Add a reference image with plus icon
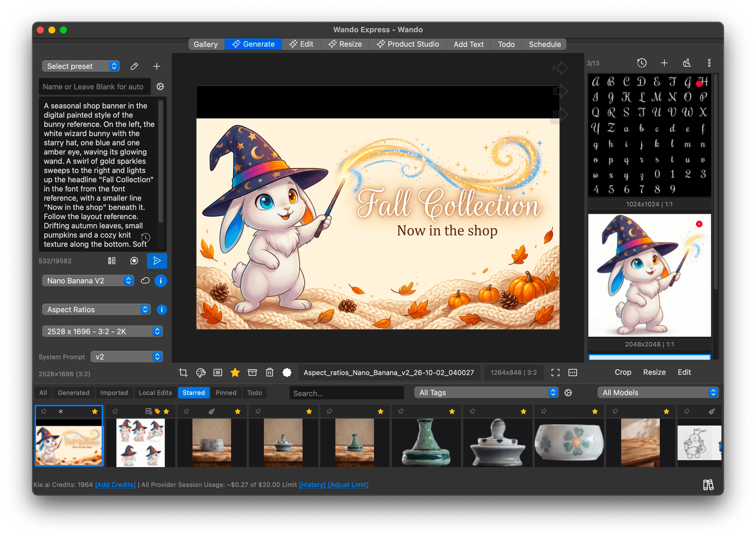Image resolution: width=756 pixels, height=538 pixels. click(664, 63)
